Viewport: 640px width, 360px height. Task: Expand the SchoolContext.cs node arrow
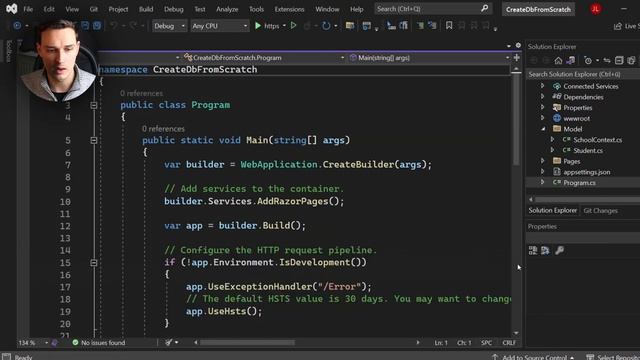(552, 140)
